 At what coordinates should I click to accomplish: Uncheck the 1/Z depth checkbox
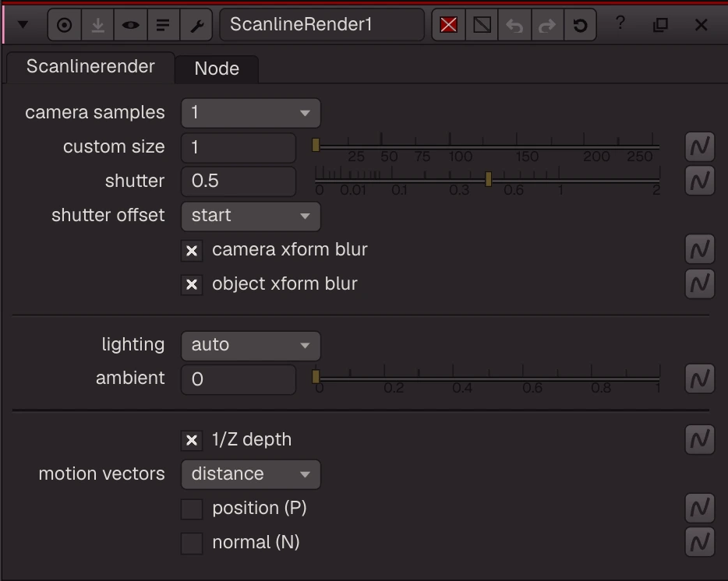click(192, 440)
